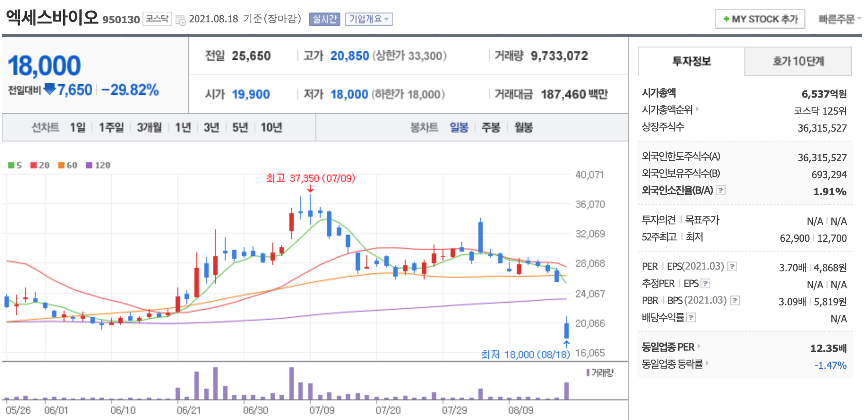This screenshot has height=420, width=868.
Task: Click help icon next to PBR BPS(2021.03)
Action: pyautogui.click(x=735, y=300)
